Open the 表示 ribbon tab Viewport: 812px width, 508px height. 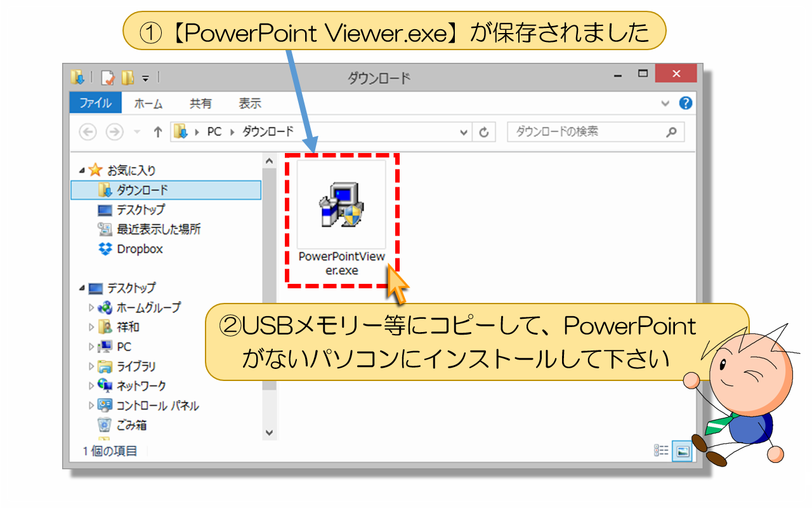[x=250, y=104]
